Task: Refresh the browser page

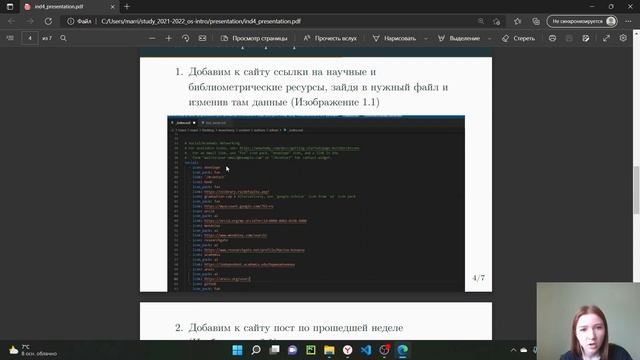Action: point(48,21)
